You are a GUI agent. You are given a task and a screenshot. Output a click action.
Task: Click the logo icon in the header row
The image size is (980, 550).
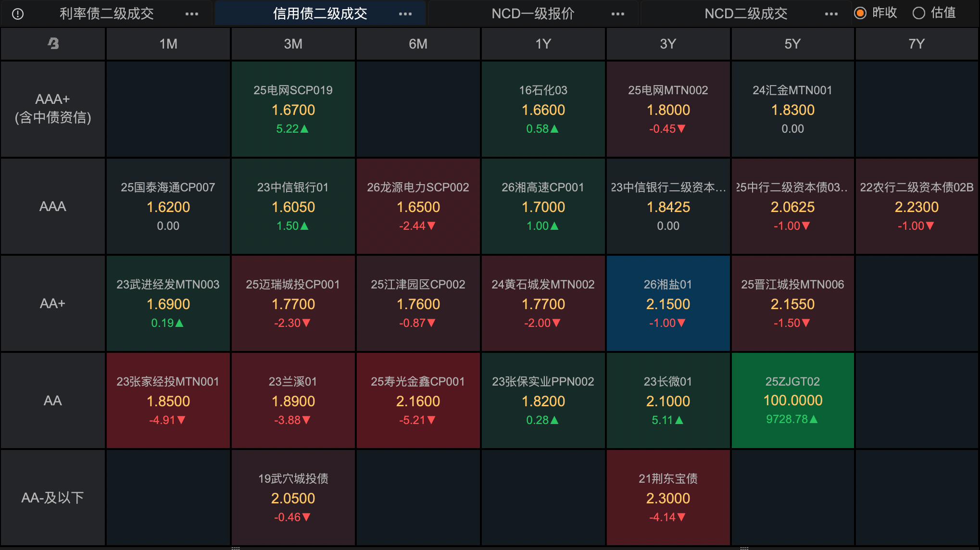pyautogui.click(x=53, y=44)
